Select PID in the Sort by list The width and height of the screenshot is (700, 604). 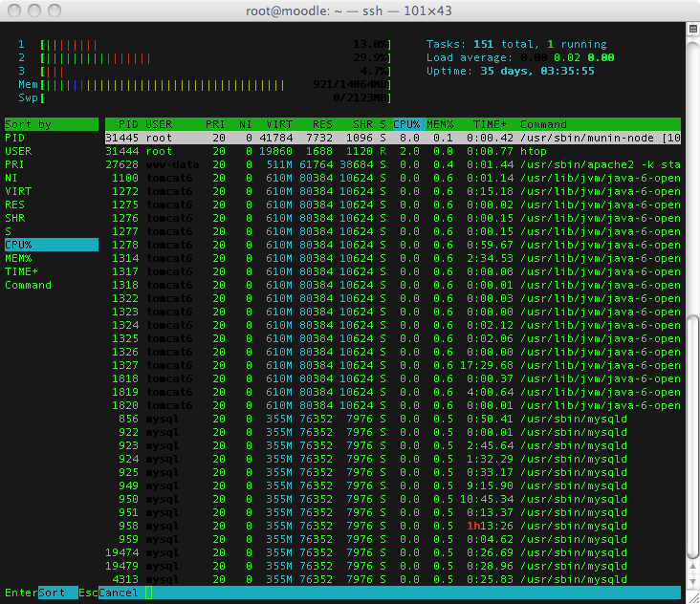pos(13,138)
